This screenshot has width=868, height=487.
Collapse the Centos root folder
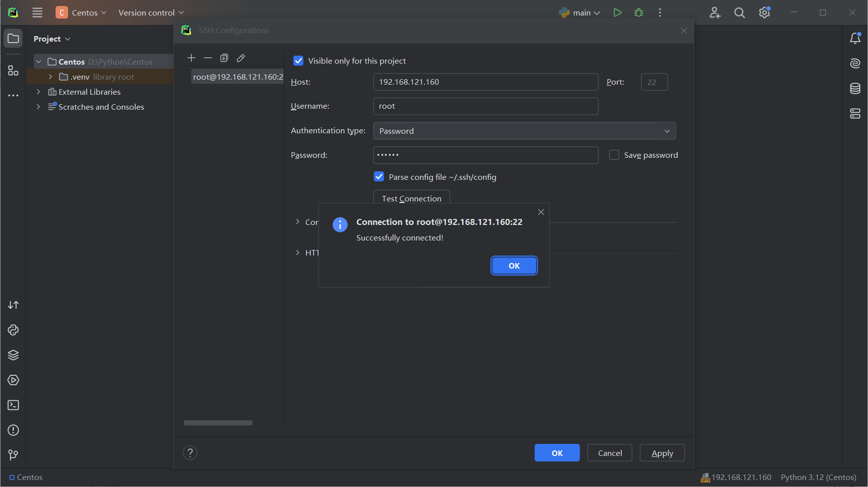39,62
